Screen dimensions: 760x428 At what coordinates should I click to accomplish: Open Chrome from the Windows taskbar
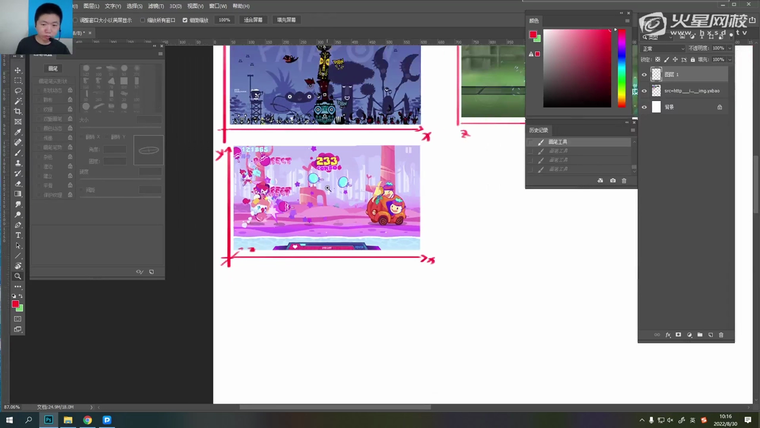pyautogui.click(x=87, y=420)
